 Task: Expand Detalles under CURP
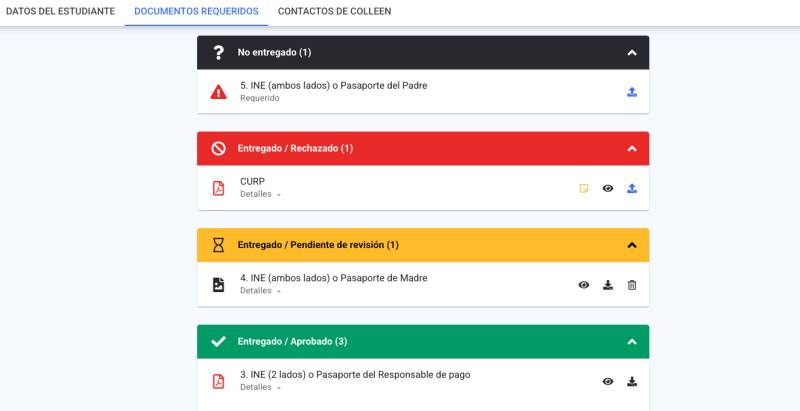tap(260, 194)
